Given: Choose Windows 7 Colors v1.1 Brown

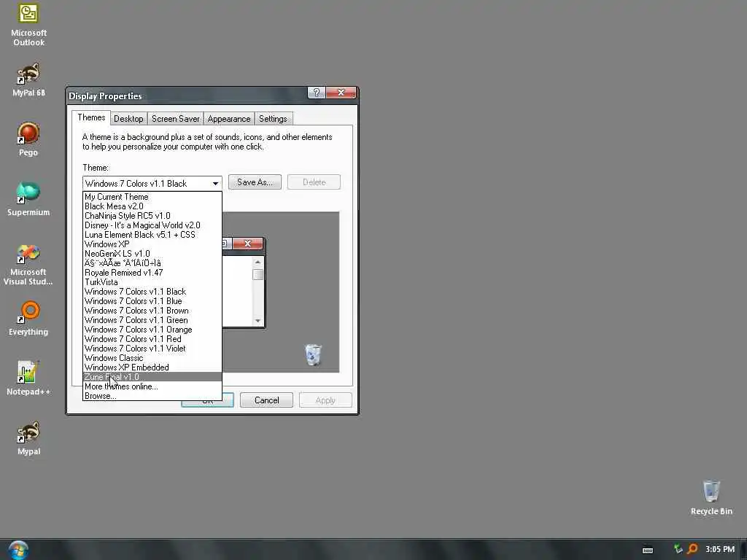Looking at the screenshot, I should 152,311.
